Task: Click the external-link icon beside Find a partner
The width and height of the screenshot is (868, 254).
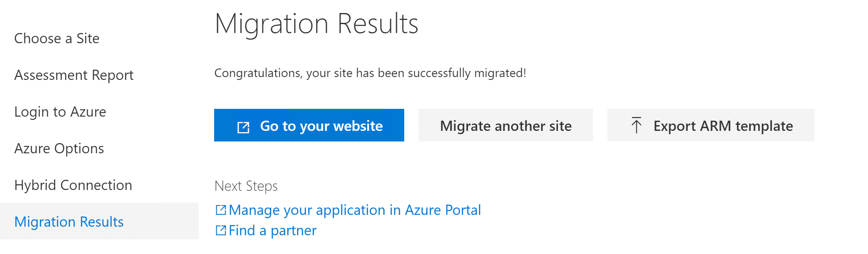Action: 221,230
